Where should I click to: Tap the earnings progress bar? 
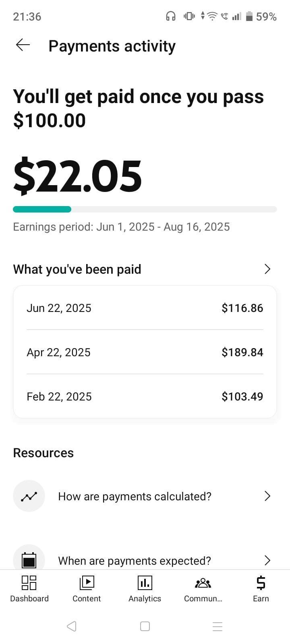pos(145,209)
